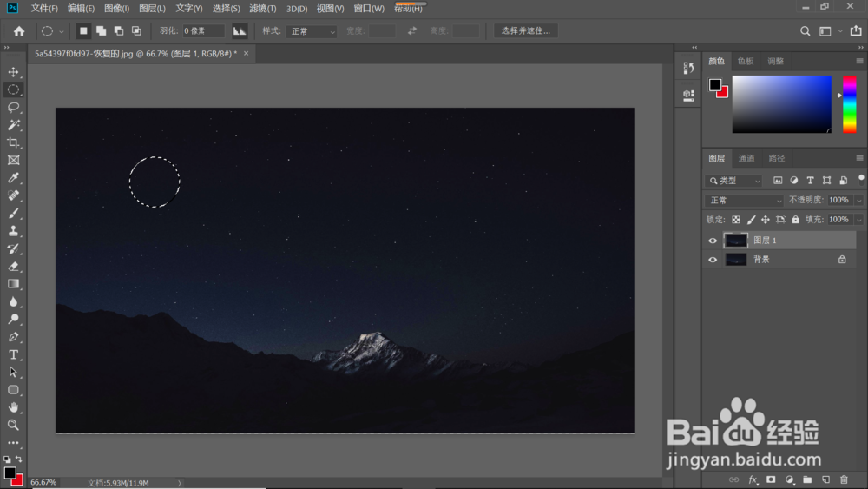868x489 pixels.
Task: Select the Gradient tool
Action: (13, 284)
